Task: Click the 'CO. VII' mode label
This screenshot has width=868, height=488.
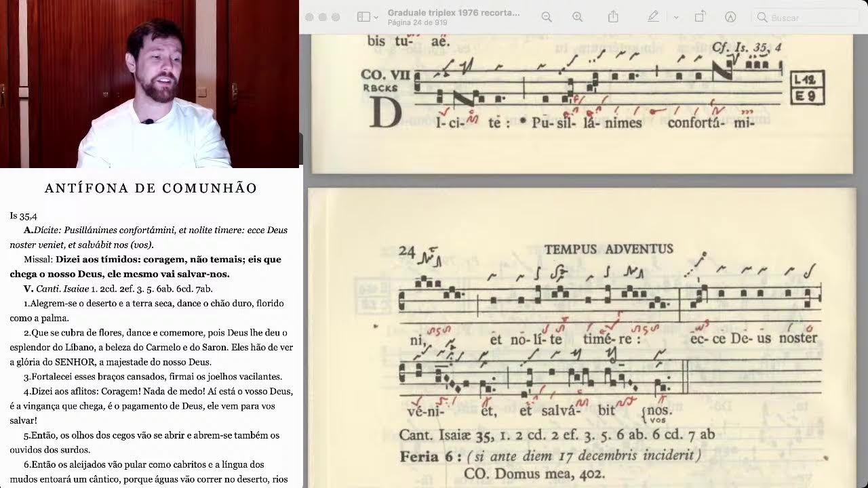Action: click(x=386, y=75)
